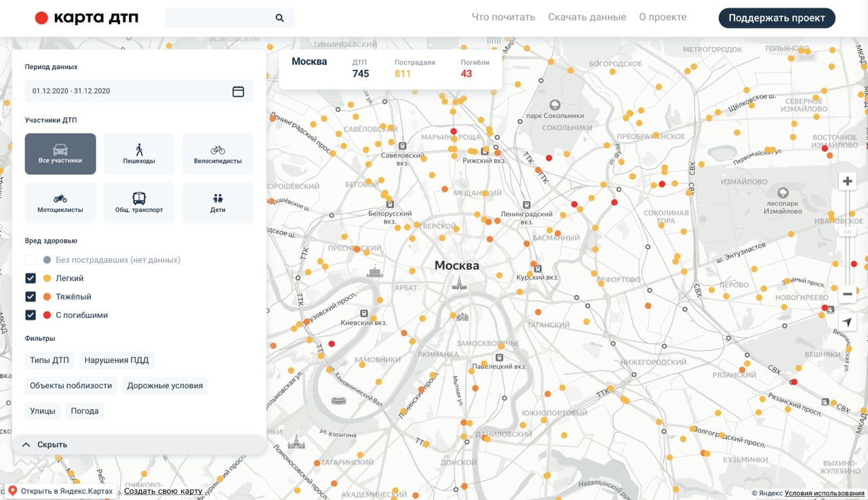Image resolution: width=868 pixels, height=500 pixels.
Task: Collapse the panel with Скрыть
Action: [x=139, y=444]
